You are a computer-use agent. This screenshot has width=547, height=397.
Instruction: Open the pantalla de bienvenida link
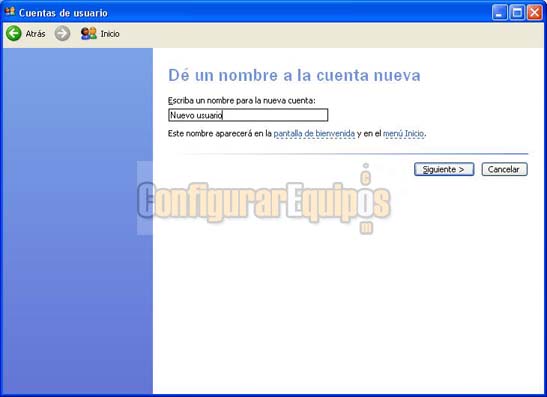coord(314,133)
